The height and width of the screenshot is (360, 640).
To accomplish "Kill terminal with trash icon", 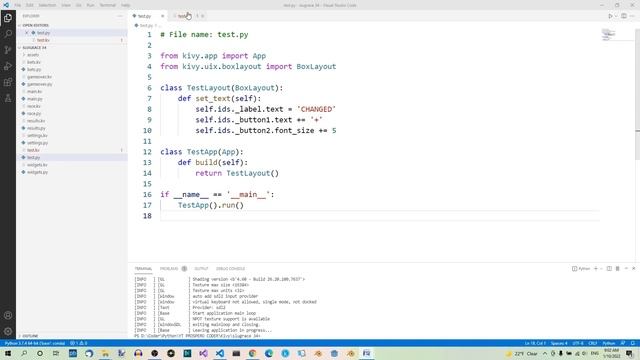I will coord(618,269).
